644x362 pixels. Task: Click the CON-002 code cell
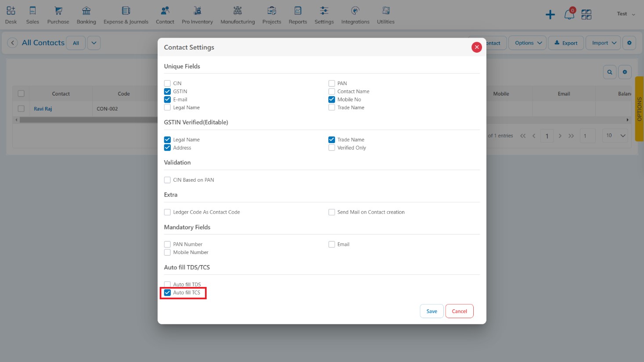[x=124, y=109]
